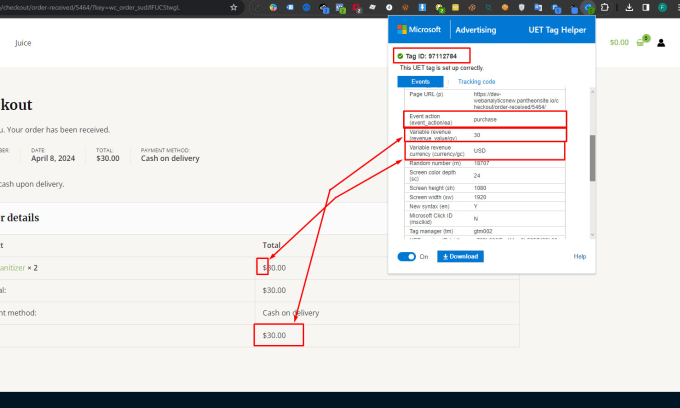Viewport: 680px width, 408px height.
Task: Select the Tag ID: 97112784 text
Action: pos(431,56)
